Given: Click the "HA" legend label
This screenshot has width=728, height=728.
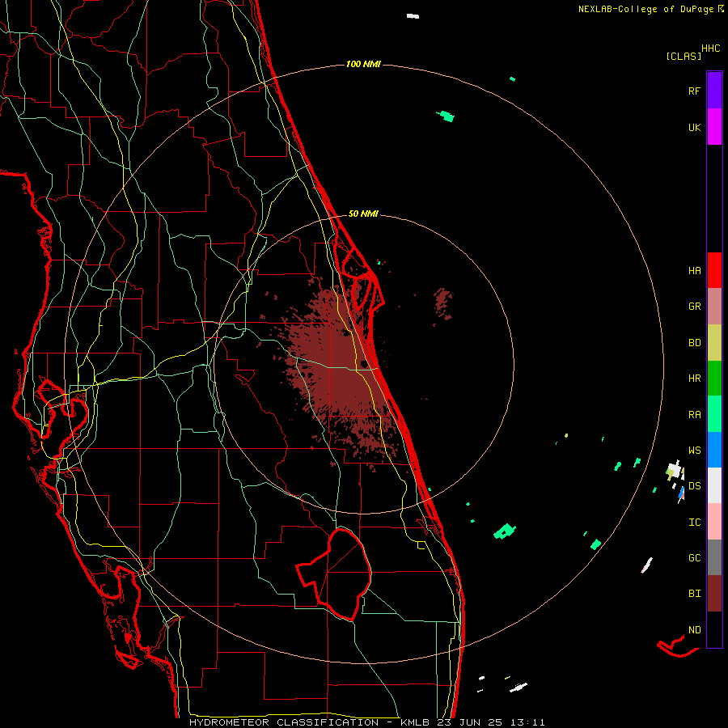Looking at the screenshot, I should click(x=694, y=271).
